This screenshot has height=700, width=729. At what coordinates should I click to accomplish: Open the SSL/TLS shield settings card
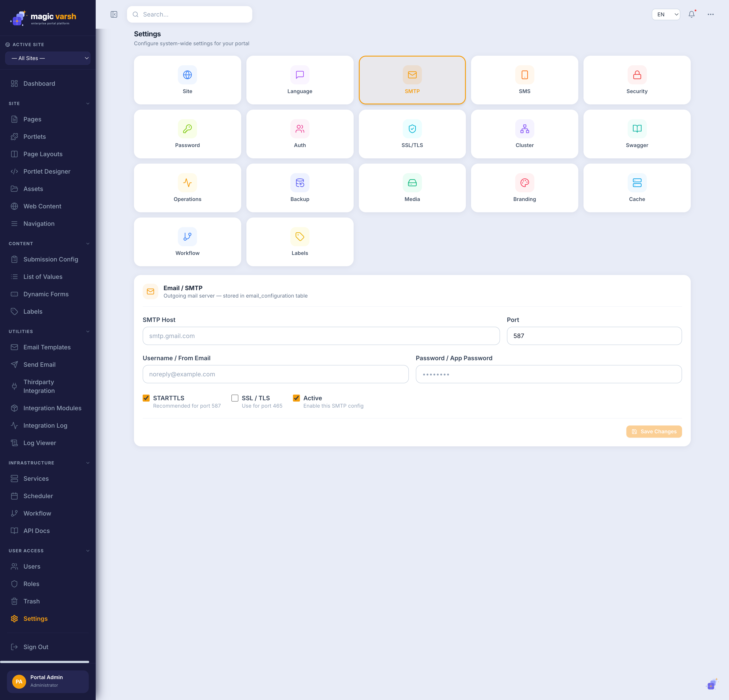(412, 134)
